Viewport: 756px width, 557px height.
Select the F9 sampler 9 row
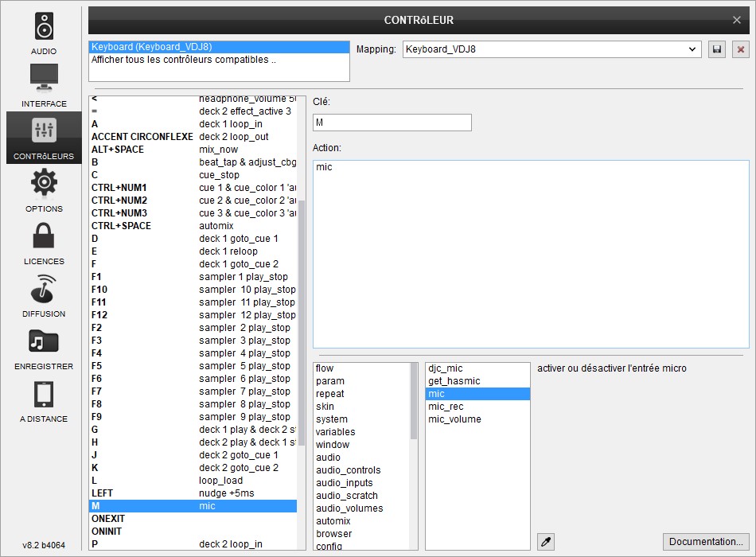click(x=193, y=417)
